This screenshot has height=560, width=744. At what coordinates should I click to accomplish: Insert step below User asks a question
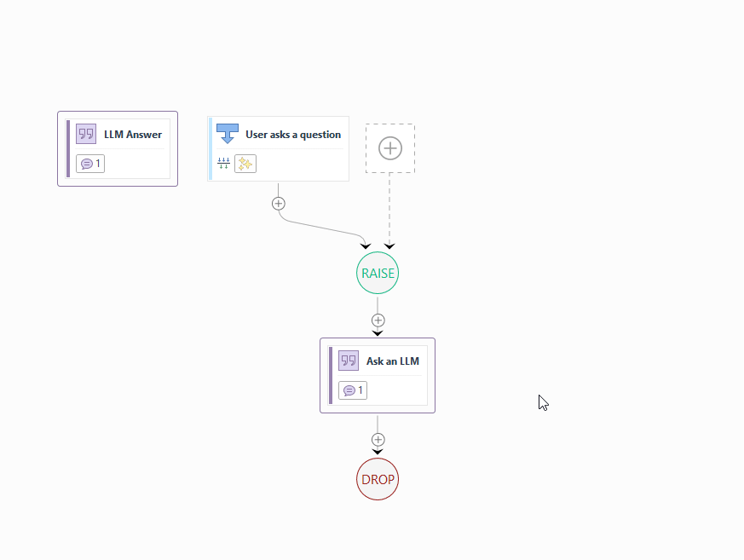click(278, 204)
